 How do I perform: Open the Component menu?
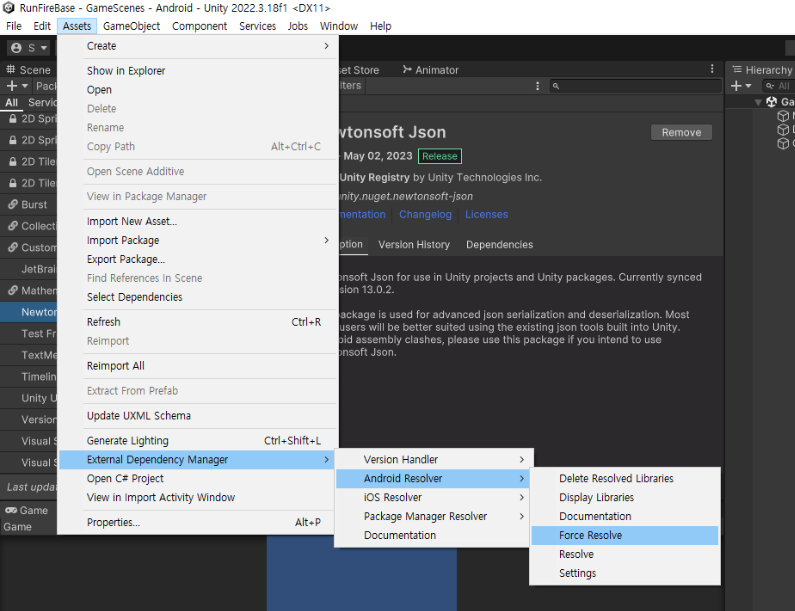tap(199, 26)
